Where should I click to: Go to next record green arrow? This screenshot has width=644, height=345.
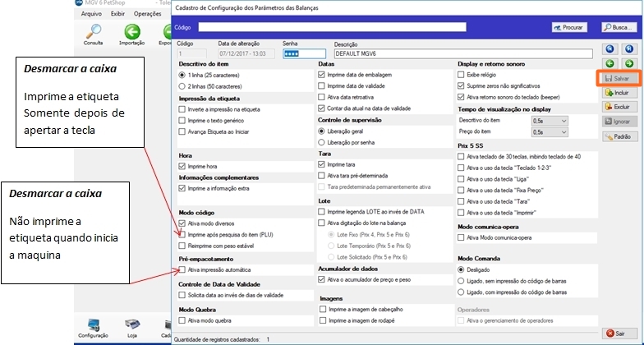[629, 63]
